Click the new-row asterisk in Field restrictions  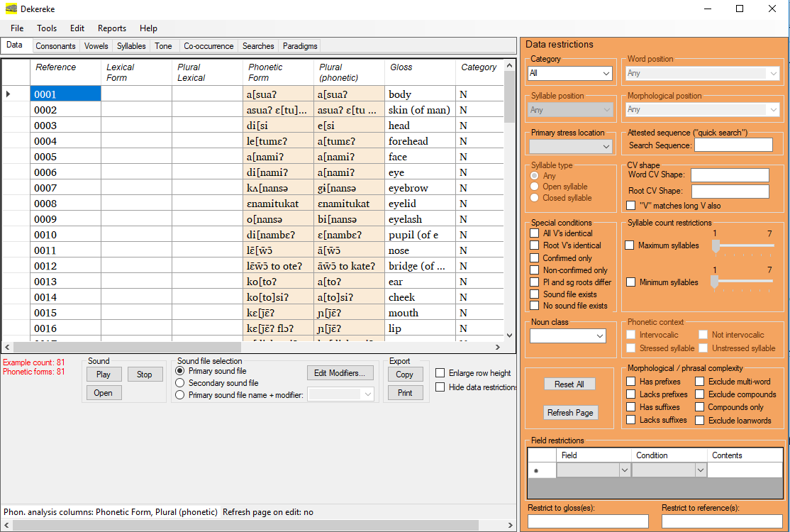536,470
